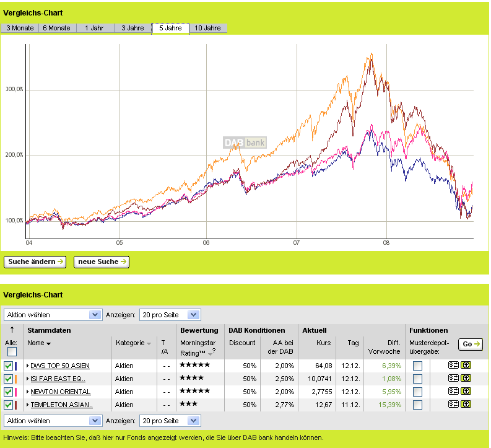Click the Suche ändern button
The height and width of the screenshot is (448, 491).
35,261
